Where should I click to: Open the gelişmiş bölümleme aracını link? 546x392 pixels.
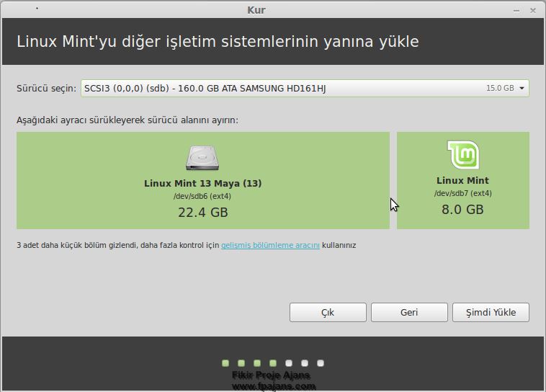270,245
